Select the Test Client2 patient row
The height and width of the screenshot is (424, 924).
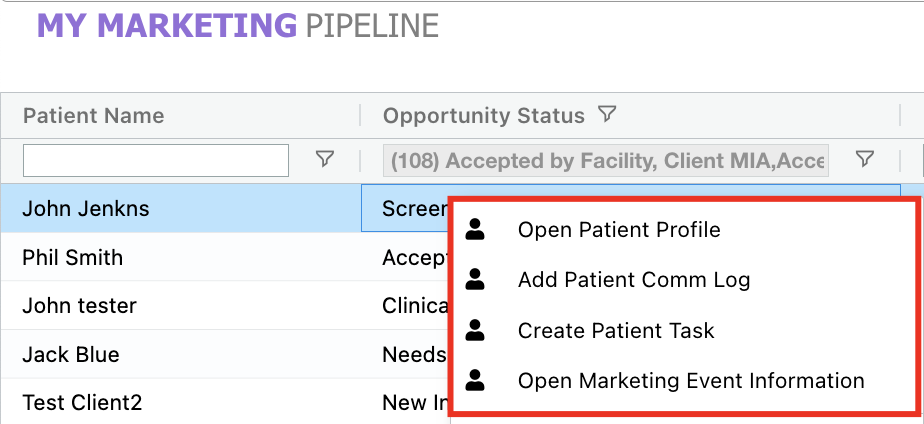(x=82, y=403)
